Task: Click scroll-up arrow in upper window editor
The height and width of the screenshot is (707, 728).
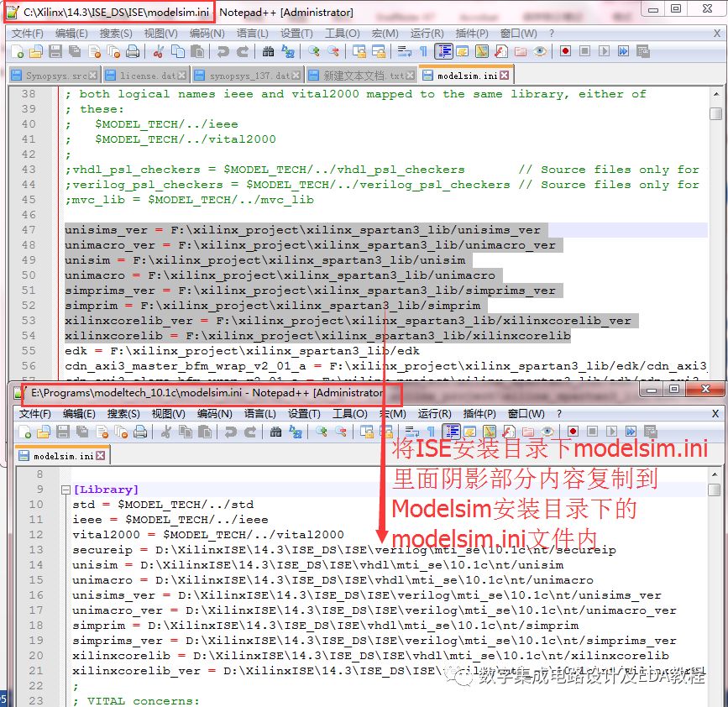Action: coord(716,94)
